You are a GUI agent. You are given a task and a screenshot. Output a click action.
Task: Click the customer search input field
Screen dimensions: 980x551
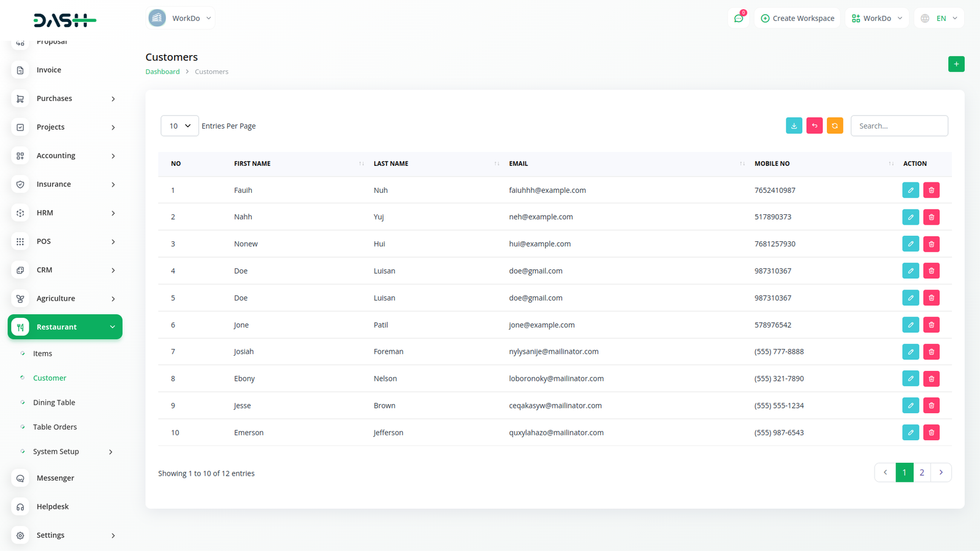899,126
